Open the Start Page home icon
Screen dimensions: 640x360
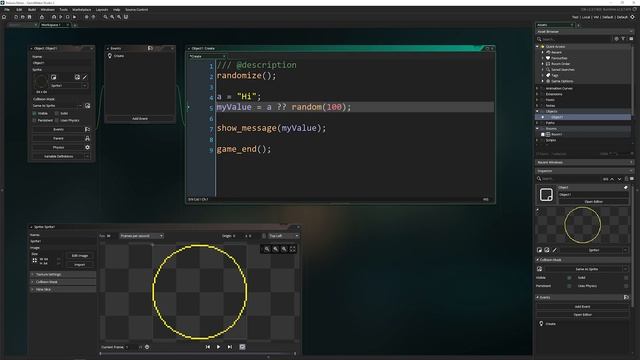pos(4,17)
